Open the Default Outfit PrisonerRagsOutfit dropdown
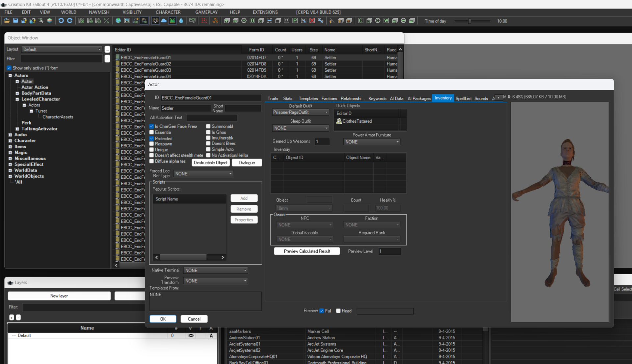This screenshot has width=632, height=364. (x=301, y=112)
